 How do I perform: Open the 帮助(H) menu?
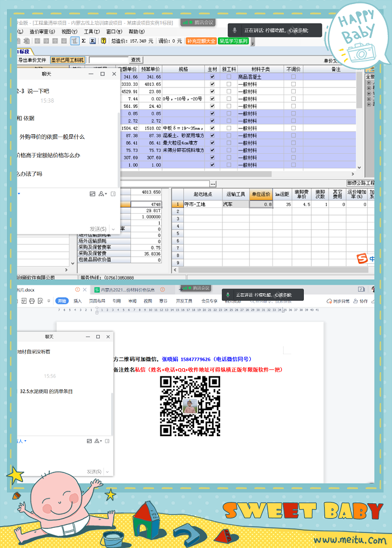pyautogui.click(x=137, y=32)
